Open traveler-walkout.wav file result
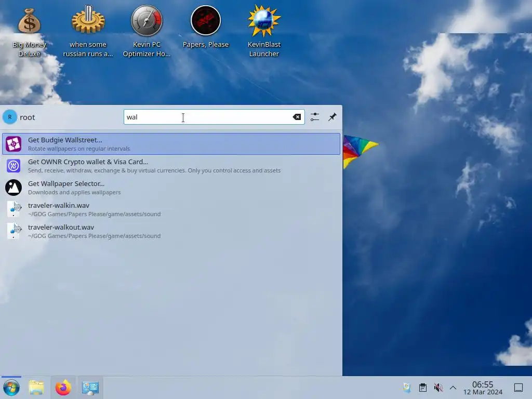 (171, 231)
